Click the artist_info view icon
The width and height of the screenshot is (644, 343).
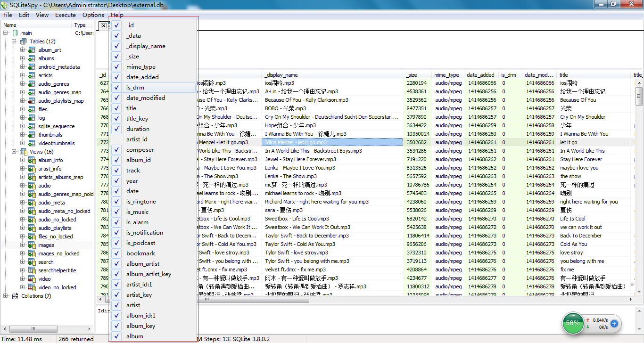(32, 169)
